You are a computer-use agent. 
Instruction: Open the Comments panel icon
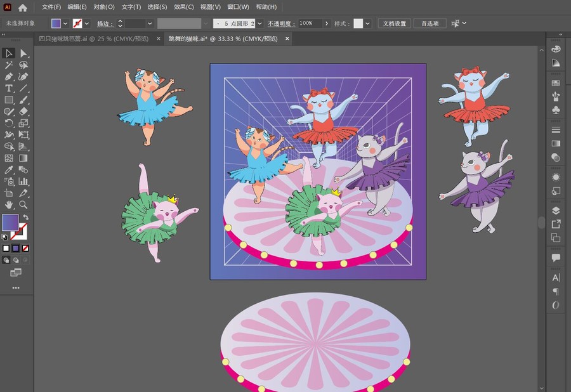(556, 258)
